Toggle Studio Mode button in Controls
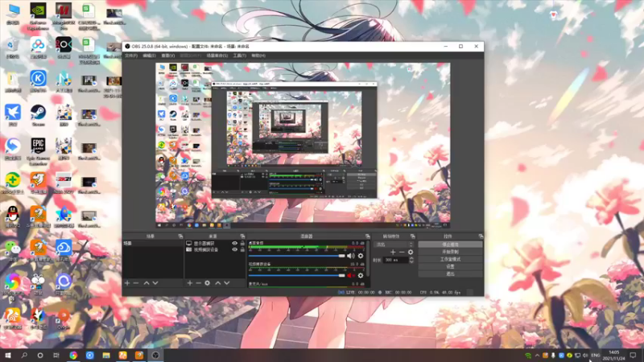644x362 pixels. coord(450,259)
